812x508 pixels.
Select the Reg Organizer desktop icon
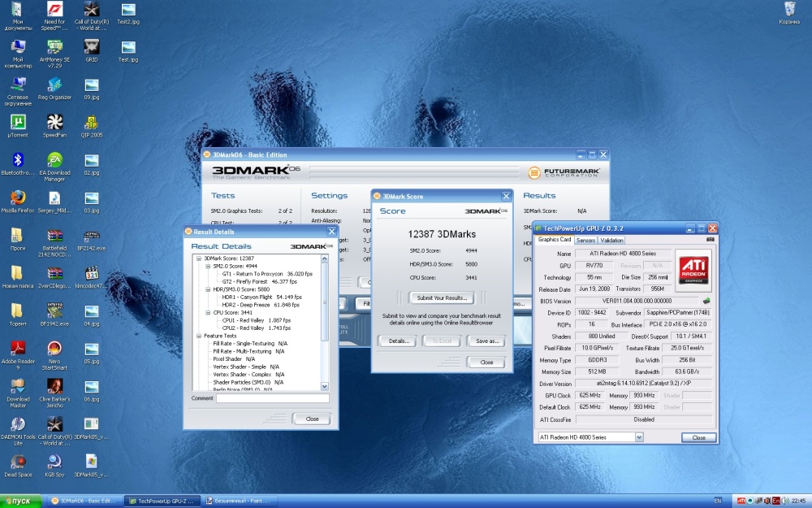tap(55, 88)
